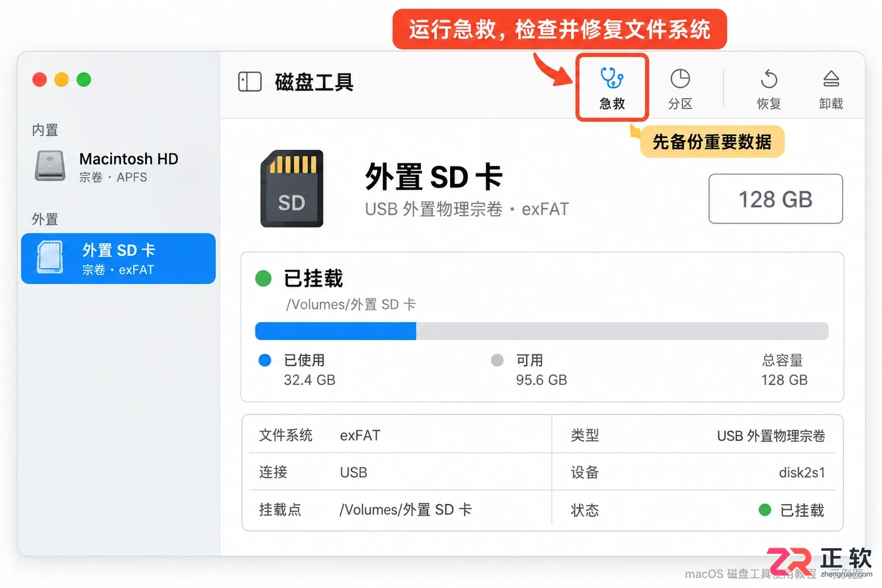Close the window with red button

pyautogui.click(x=40, y=80)
